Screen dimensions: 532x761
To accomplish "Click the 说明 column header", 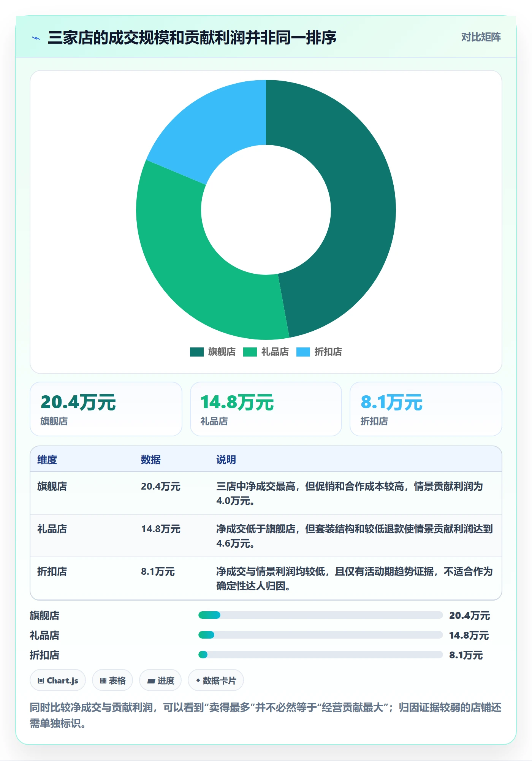I will pyautogui.click(x=226, y=460).
